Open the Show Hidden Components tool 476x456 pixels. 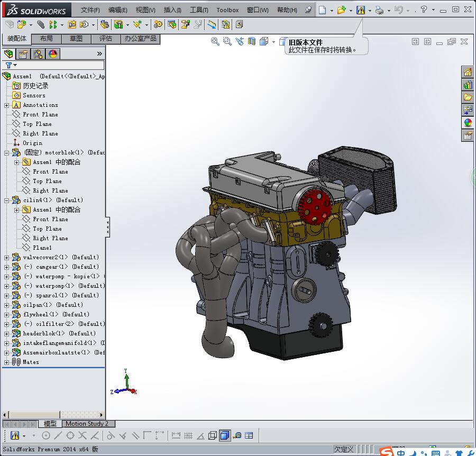click(x=104, y=24)
